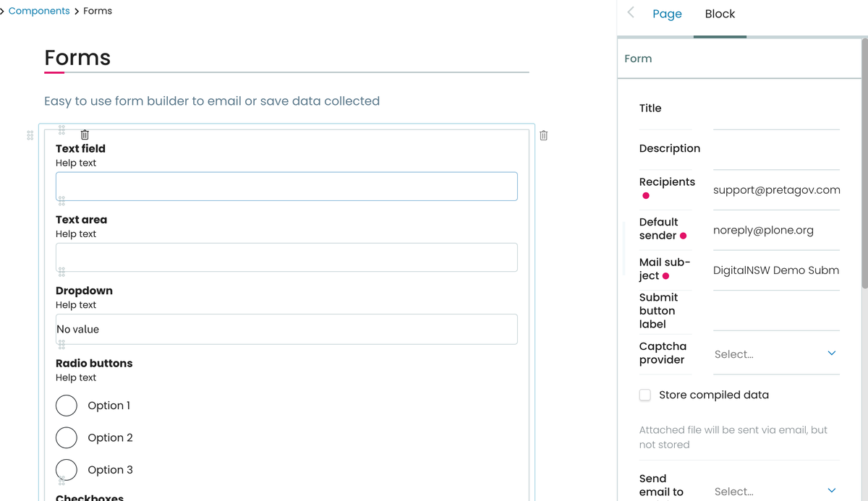This screenshot has width=868, height=501.
Task: Click the trash icon beside the form block
Action: click(x=544, y=135)
